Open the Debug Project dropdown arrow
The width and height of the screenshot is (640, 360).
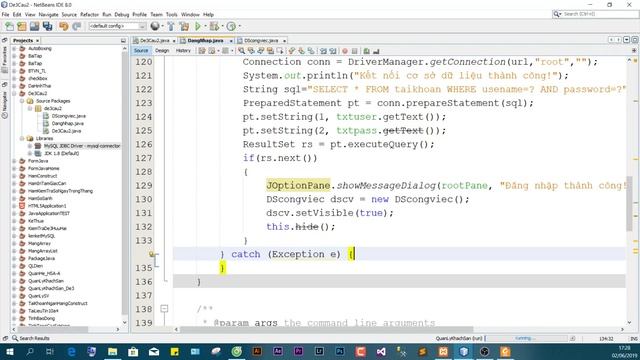click(x=222, y=27)
